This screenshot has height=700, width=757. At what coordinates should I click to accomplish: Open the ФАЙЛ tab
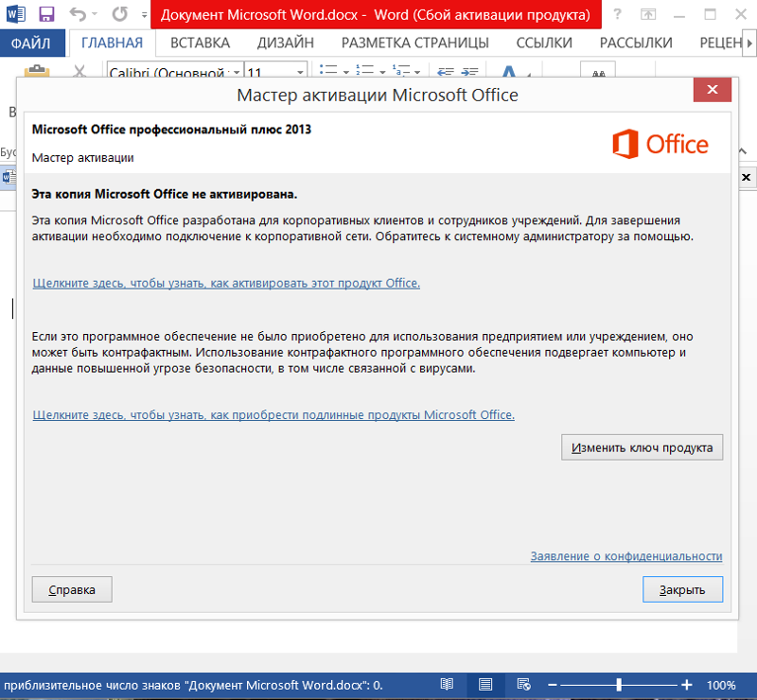point(31,43)
